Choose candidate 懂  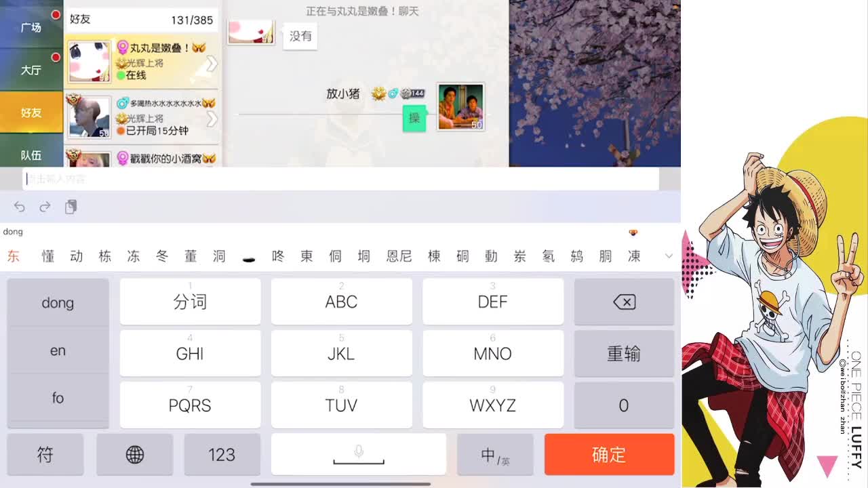(48, 256)
